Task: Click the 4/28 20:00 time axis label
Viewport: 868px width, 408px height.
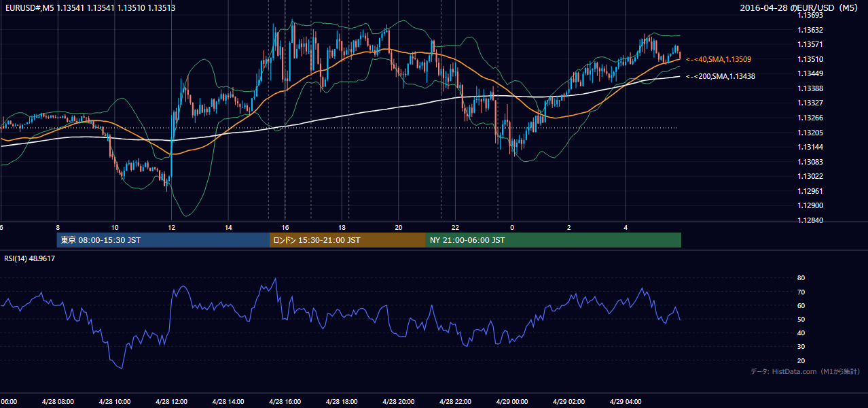Action: [x=398, y=401]
